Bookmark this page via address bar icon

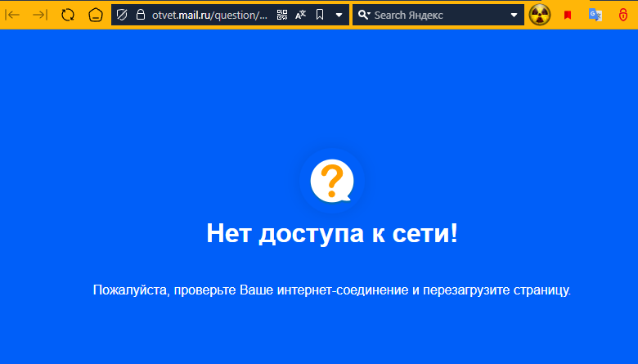coord(320,15)
